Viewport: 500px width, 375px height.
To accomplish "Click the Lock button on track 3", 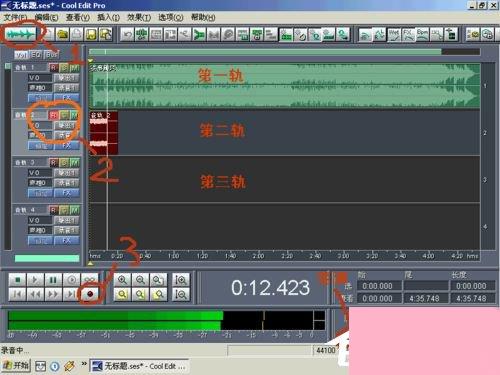I will pyautogui.click(x=40, y=193).
